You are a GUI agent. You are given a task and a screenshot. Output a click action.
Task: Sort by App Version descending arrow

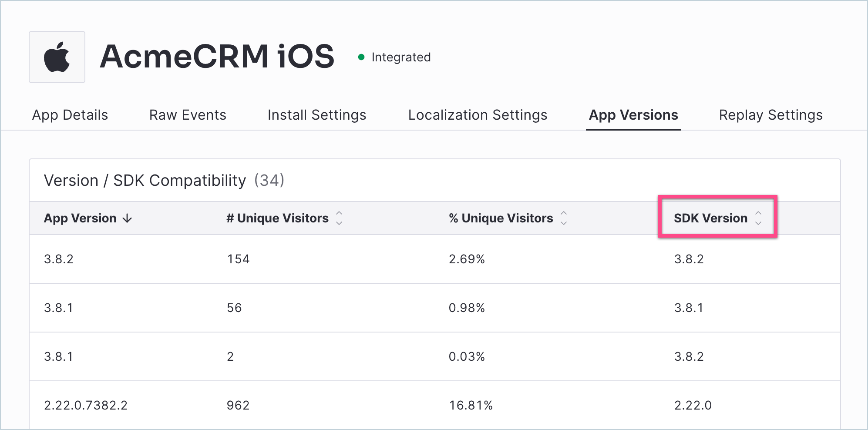click(x=127, y=218)
